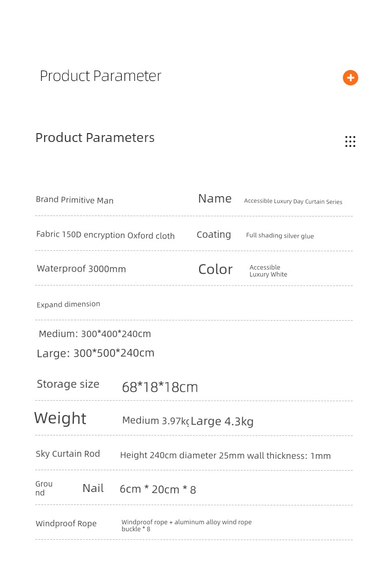
Task: Select the Accessible Luxury White value
Action: [268, 271]
